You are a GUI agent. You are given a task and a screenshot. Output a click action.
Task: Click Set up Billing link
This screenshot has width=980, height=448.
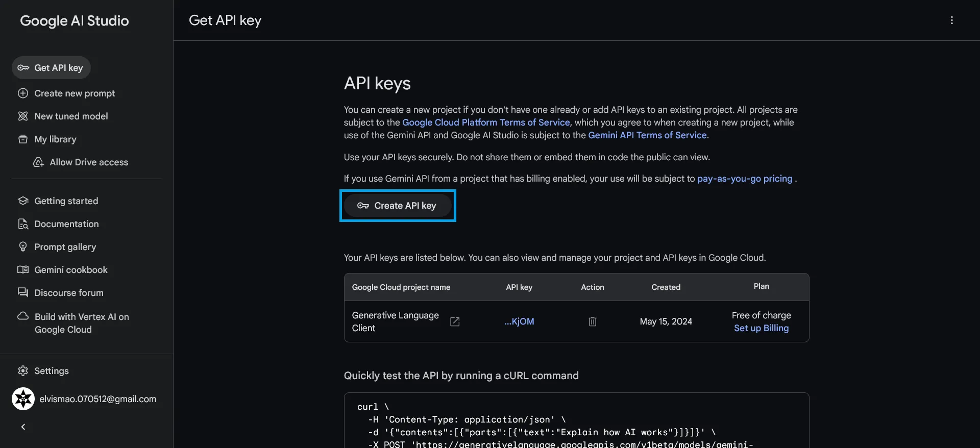762,328
